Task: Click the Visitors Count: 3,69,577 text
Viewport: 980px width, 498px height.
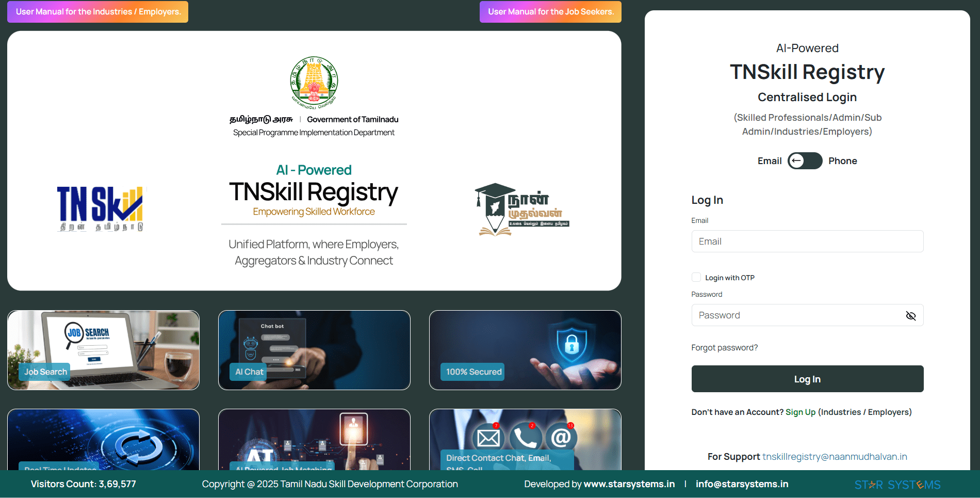Action: click(84, 484)
